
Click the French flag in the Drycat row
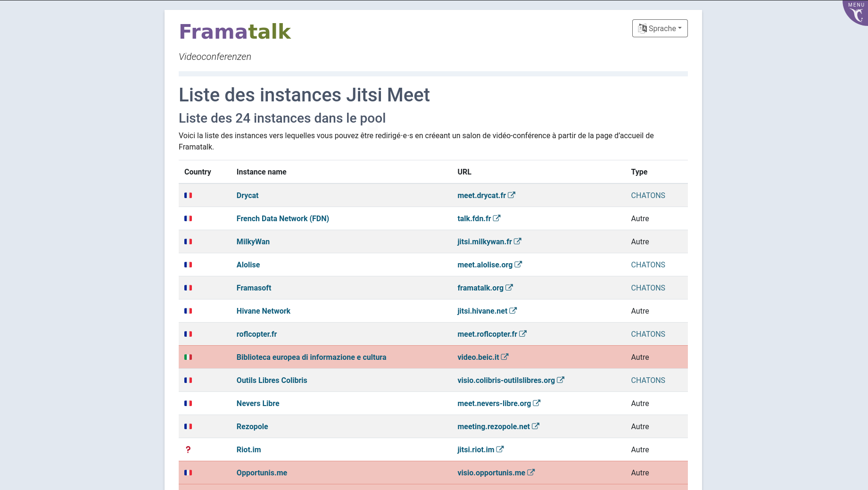click(188, 195)
